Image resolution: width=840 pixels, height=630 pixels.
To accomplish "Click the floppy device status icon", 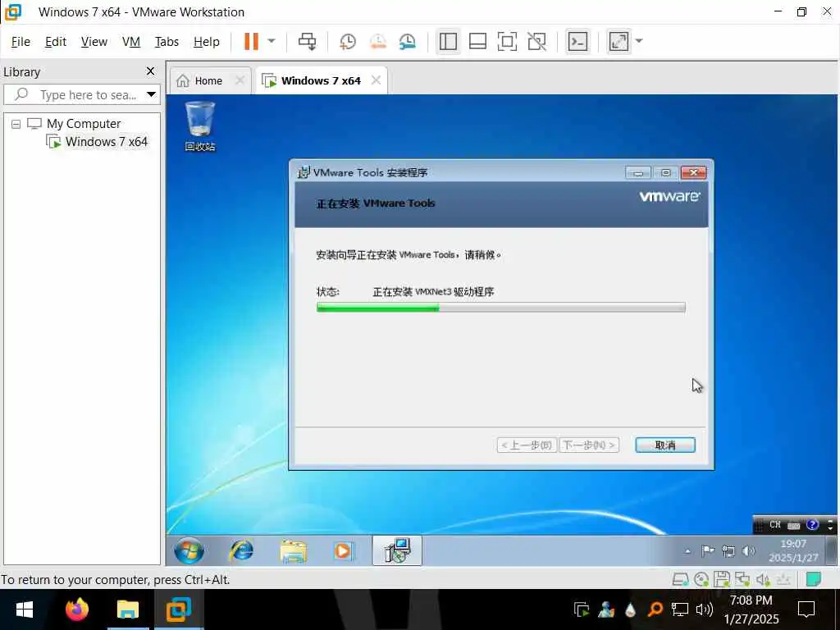I will coord(722,579).
